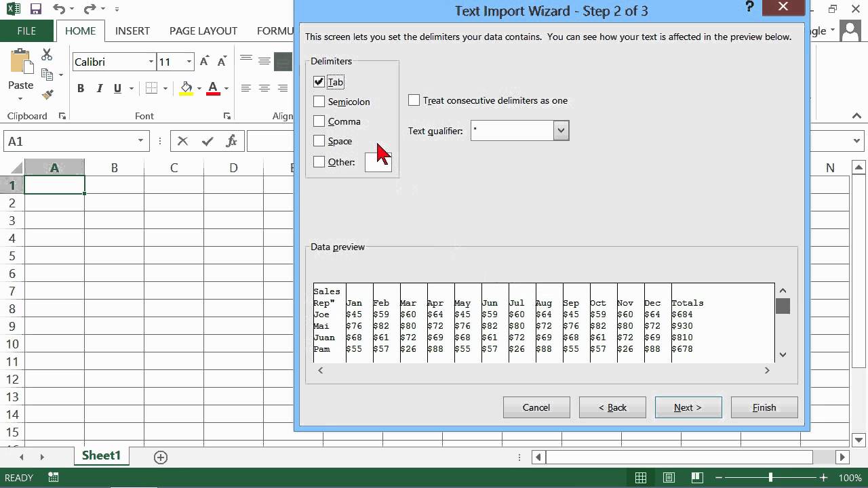Screen dimensions: 868x488
Task: Save the workbook with floppy icon
Action: pyautogui.click(x=36, y=9)
